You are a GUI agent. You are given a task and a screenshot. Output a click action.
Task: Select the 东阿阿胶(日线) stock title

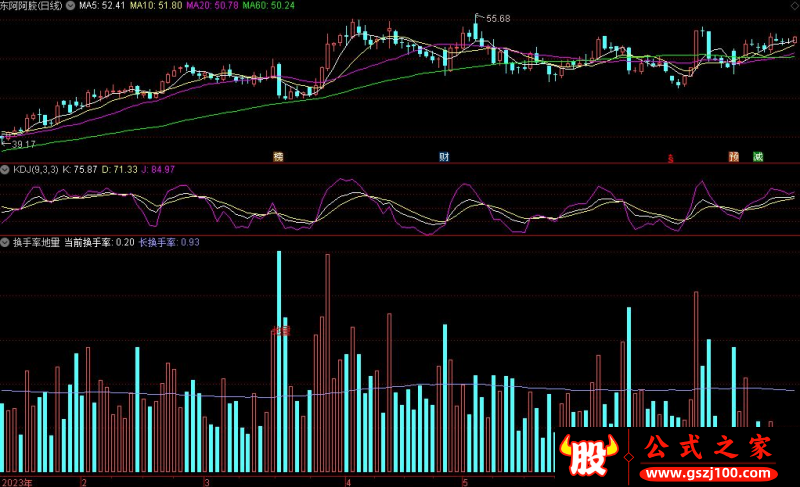(x=32, y=6)
